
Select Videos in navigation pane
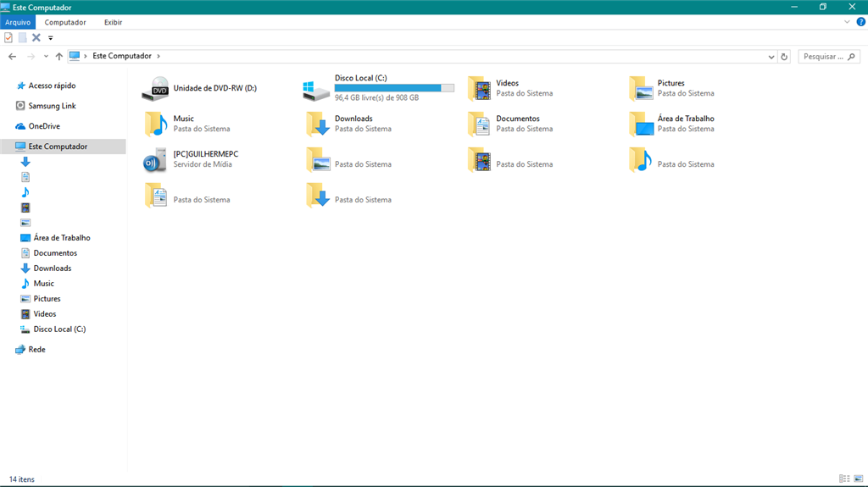click(44, 313)
